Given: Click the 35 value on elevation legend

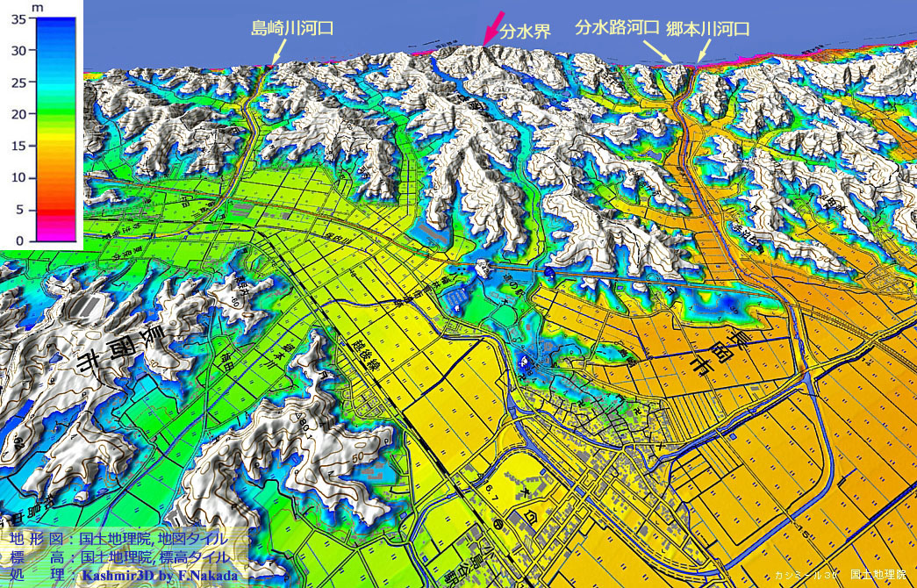Looking at the screenshot, I should point(18,18).
